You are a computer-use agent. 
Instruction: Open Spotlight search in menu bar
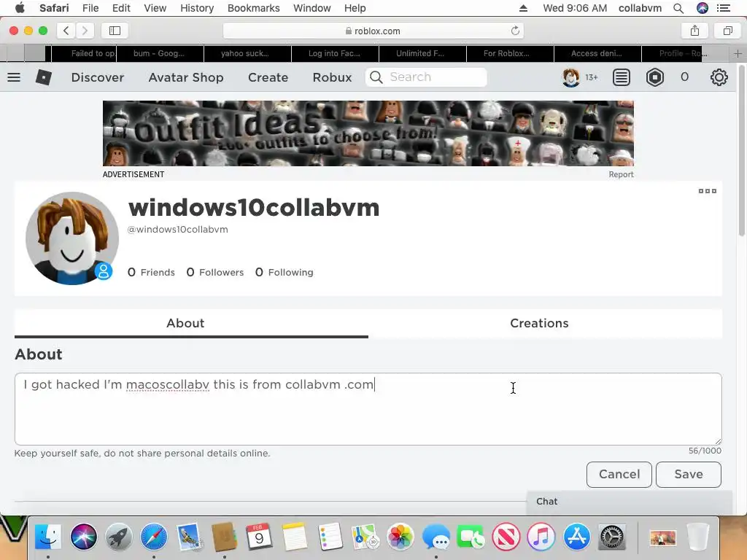pyautogui.click(x=678, y=8)
